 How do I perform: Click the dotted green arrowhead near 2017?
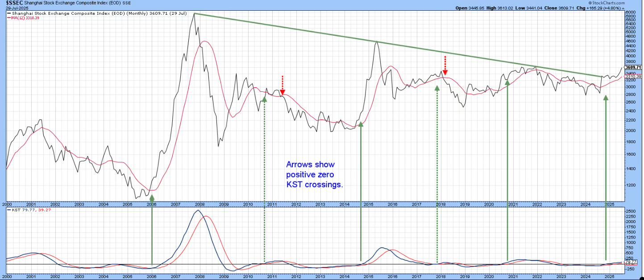[437, 88]
